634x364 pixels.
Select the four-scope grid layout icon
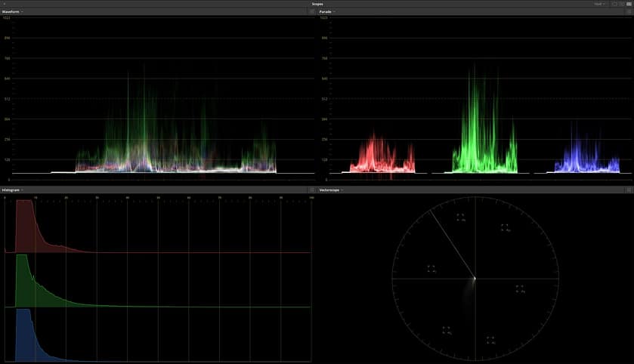(629, 4)
